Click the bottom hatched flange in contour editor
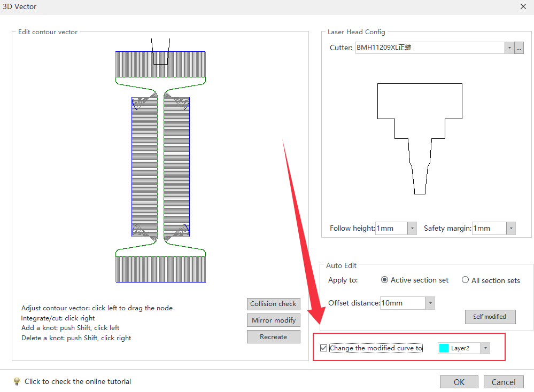Screen dimensions: 534x392 point(160,269)
